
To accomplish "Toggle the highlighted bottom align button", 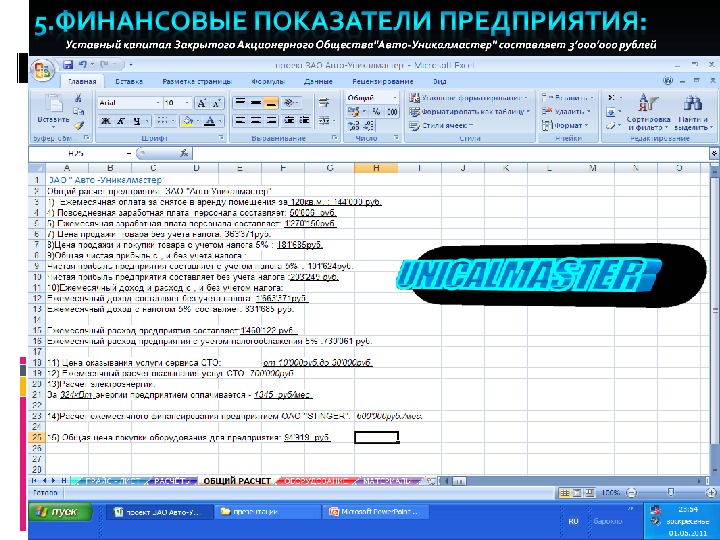I will point(271,102).
